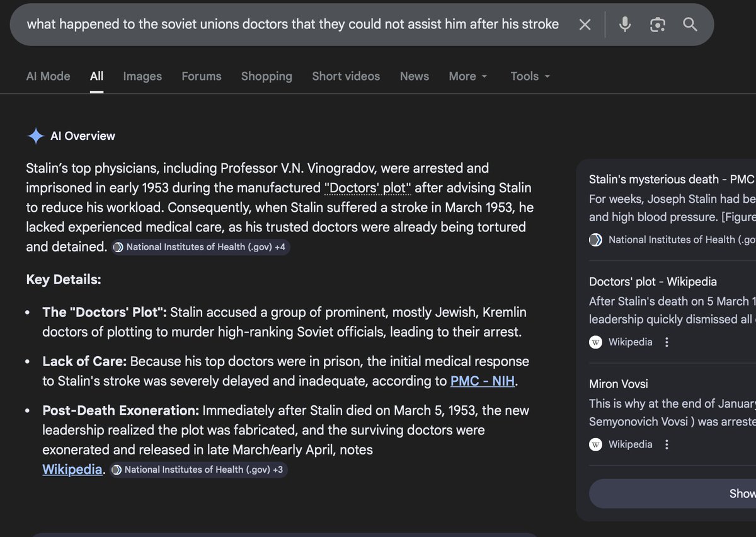This screenshot has height=537, width=756.
Task: Open the Short videos tab
Action: pos(346,76)
